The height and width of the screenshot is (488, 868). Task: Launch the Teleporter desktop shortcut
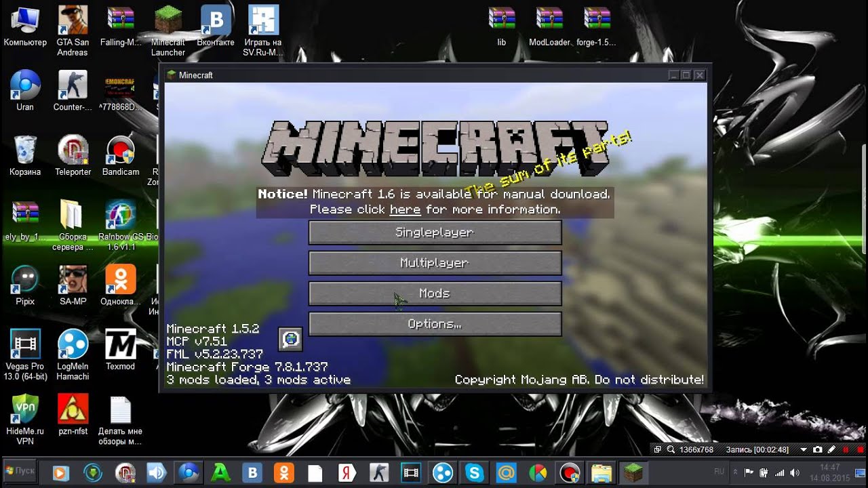73,156
